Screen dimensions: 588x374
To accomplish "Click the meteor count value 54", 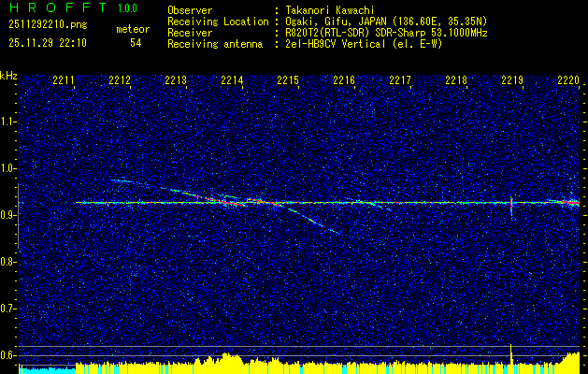I will 136,43.
